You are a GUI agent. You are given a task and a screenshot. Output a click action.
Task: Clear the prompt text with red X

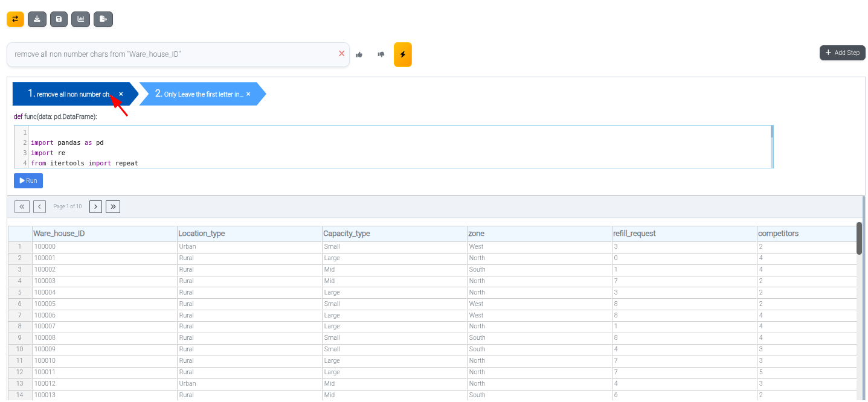[x=341, y=54]
